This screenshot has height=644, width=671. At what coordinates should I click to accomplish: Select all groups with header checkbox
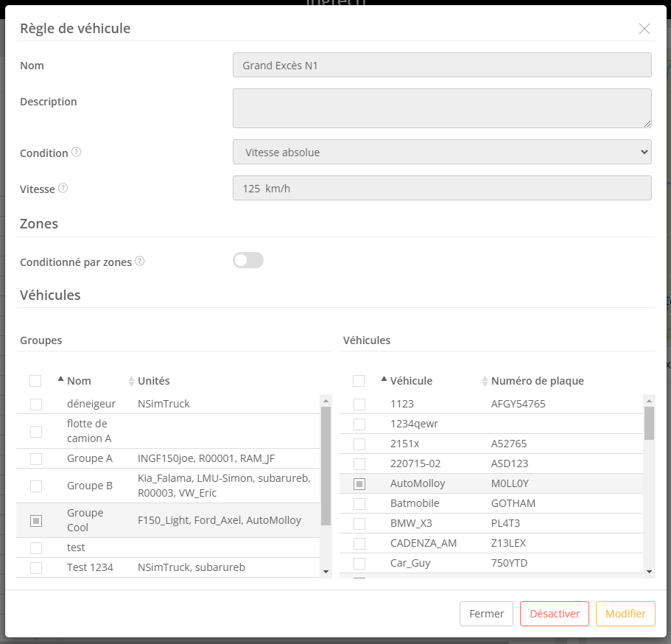(x=35, y=381)
